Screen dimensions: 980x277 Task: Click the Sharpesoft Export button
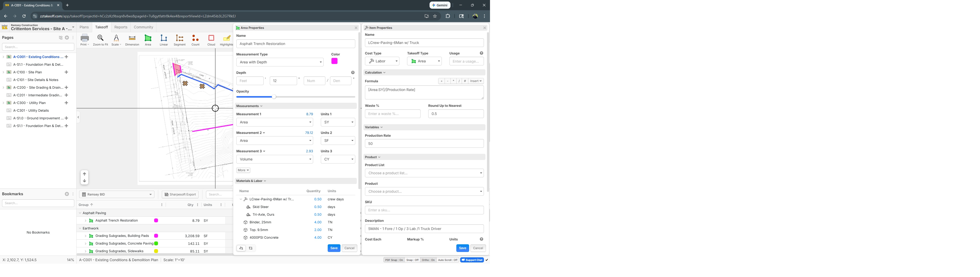pos(180,195)
